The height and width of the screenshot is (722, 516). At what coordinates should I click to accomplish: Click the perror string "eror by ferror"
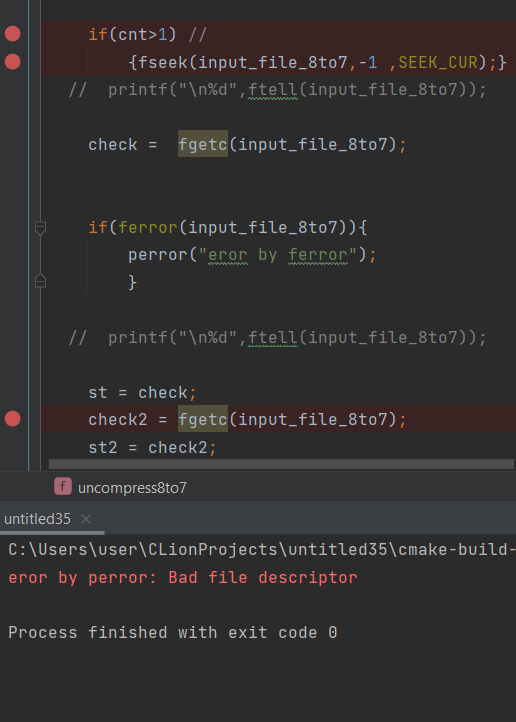coord(278,255)
